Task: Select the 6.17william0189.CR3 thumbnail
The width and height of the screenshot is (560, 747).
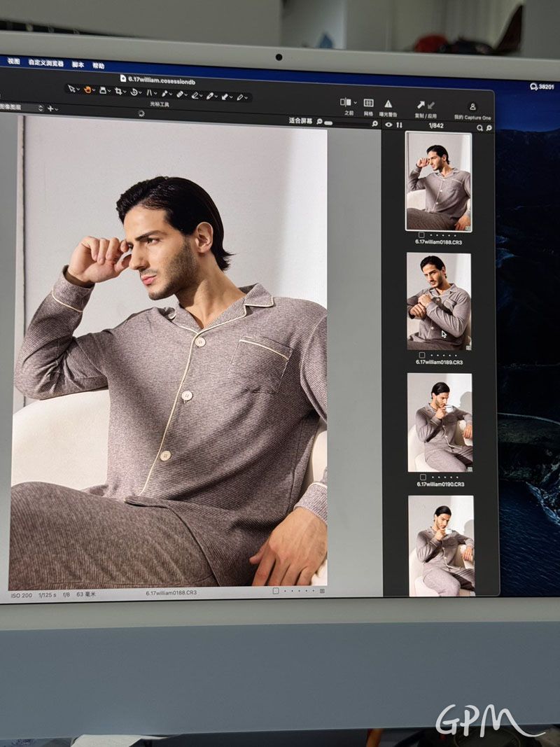Action: pyautogui.click(x=439, y=302)
